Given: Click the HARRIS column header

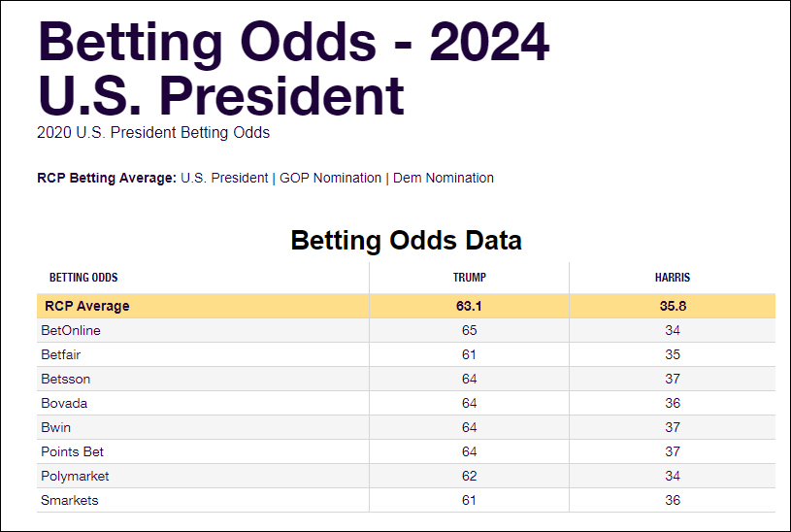Looking at the screenshot, I should 673,278.
